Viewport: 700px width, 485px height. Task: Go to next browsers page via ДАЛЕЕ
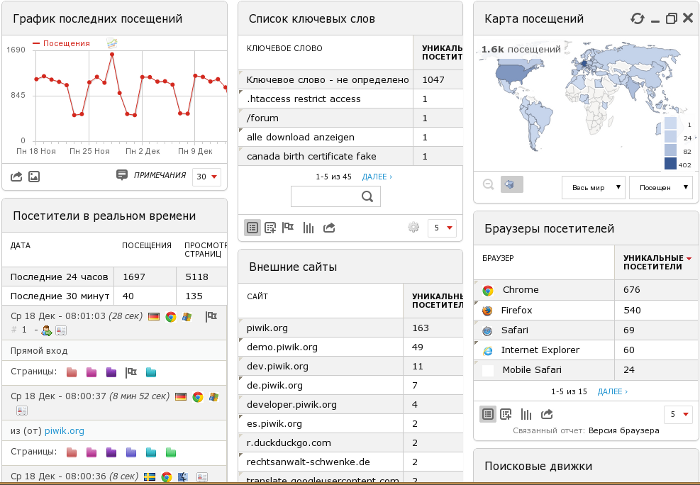612,392
